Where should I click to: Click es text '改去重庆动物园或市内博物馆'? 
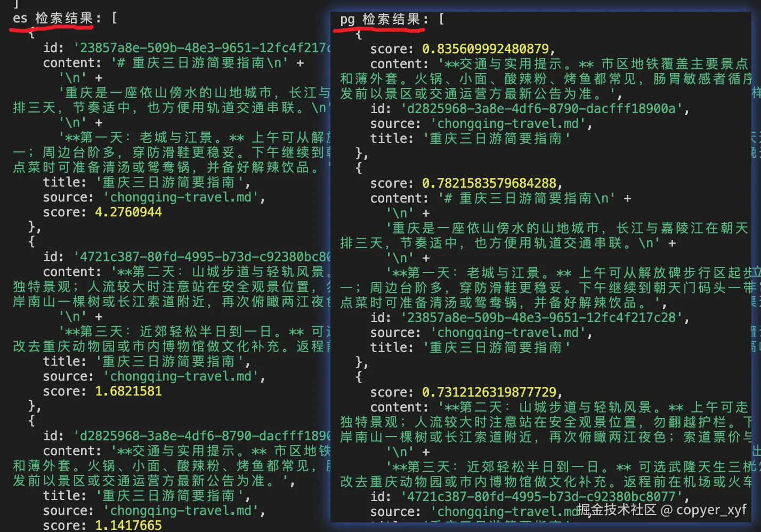(109, 346)
